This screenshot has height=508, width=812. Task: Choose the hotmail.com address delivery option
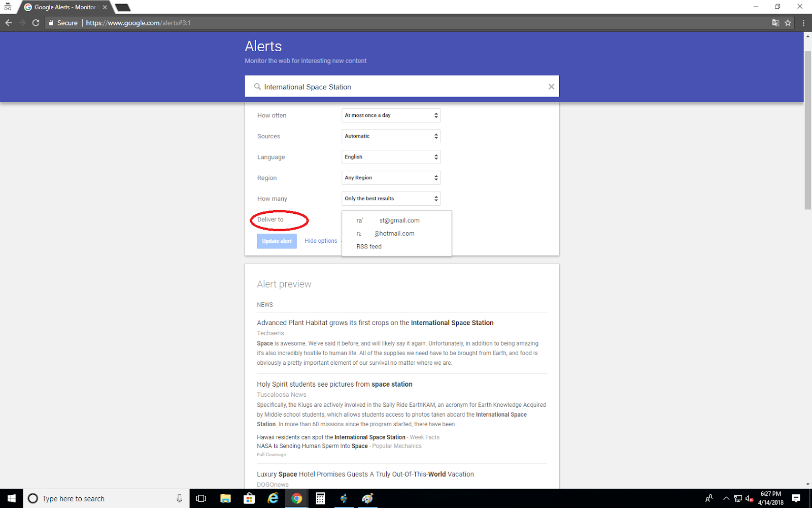pyautogui.click(x=396, y=234)
